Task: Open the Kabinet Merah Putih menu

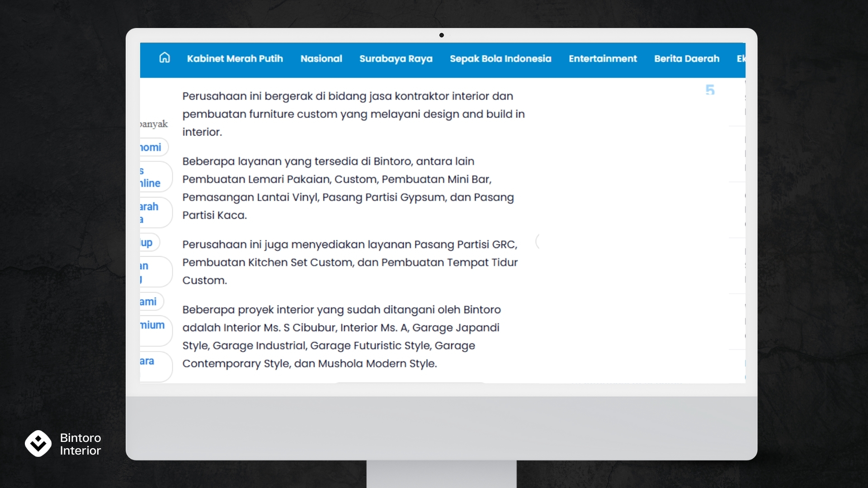Action: pyautogui.click(x=235, y=59)
